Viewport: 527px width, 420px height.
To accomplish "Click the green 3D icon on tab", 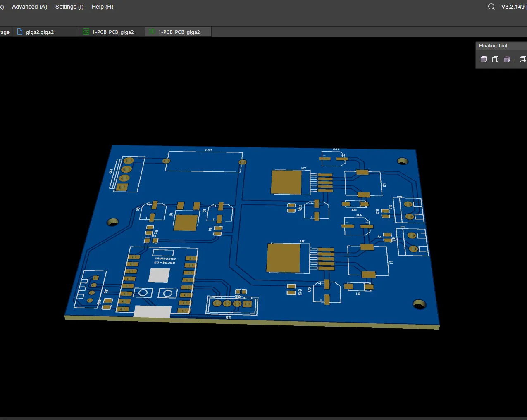I will tap(152, 32).
